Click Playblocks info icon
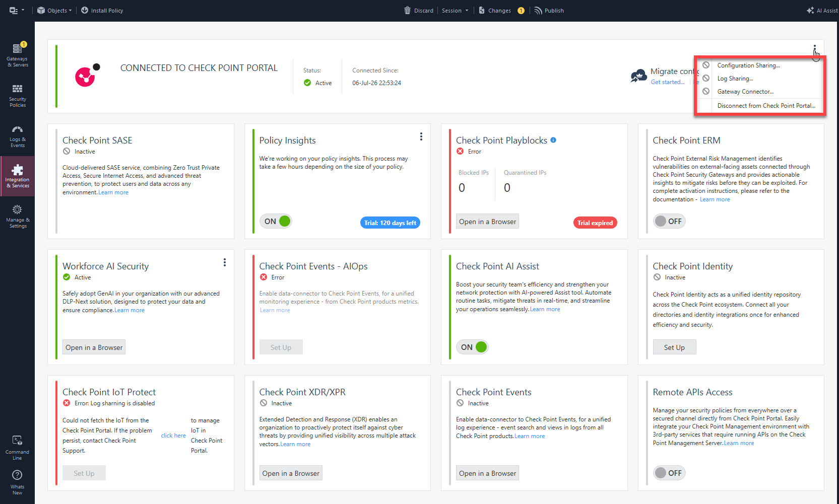Viewport: 839px width, 504px height. click(553, 140)
